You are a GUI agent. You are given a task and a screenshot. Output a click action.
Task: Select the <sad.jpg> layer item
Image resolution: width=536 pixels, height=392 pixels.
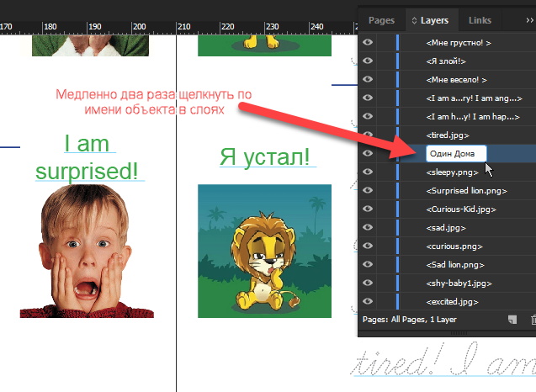click(446, 227)
